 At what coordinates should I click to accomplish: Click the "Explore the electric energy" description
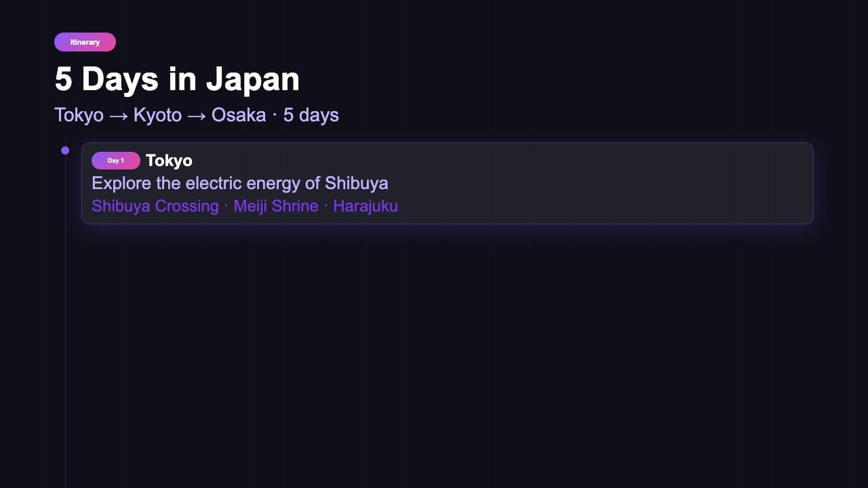(239, 183)
